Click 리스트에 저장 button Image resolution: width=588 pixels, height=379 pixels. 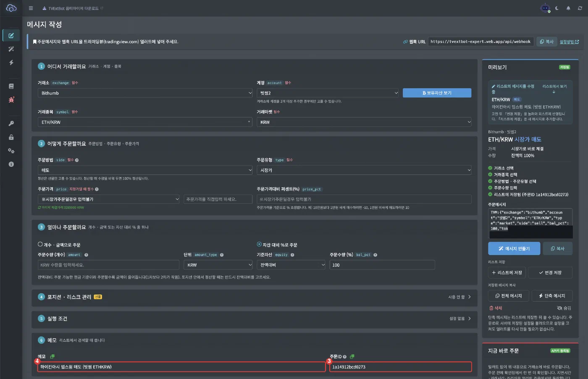tap(507, 273)
